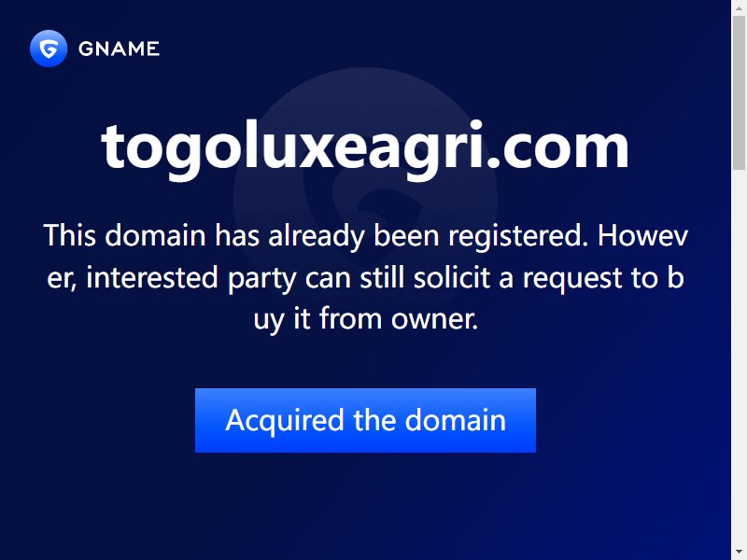Click the word 'owner' in the description
Image resolution: width=747 pixels, height=560 pixels.
(432, 320)
